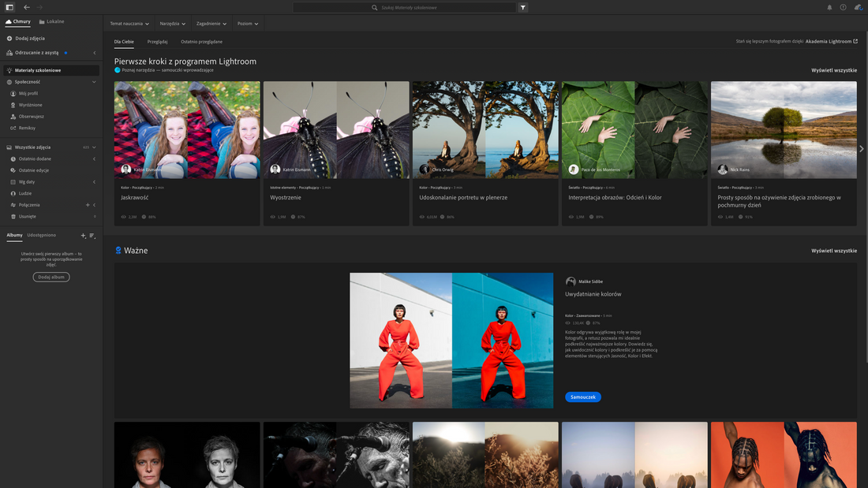
Task: Open Akademia Lightroom via the link
Action: [830, 41]
